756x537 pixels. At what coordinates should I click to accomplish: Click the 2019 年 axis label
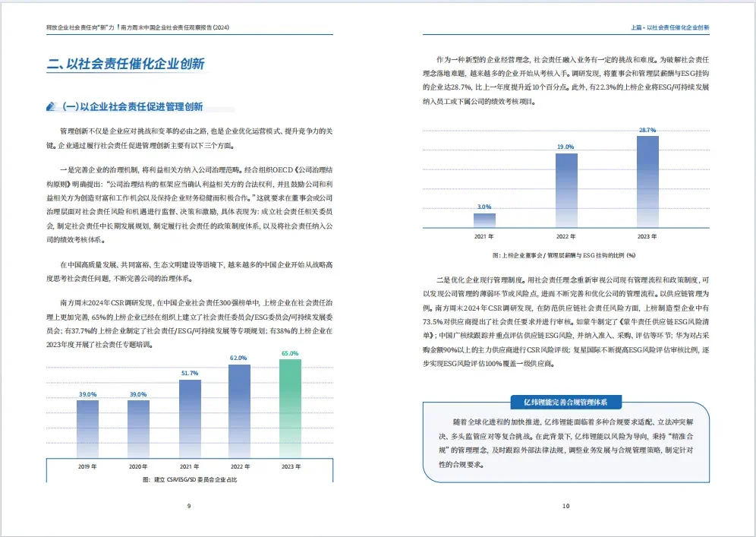(x=87, y=466)
